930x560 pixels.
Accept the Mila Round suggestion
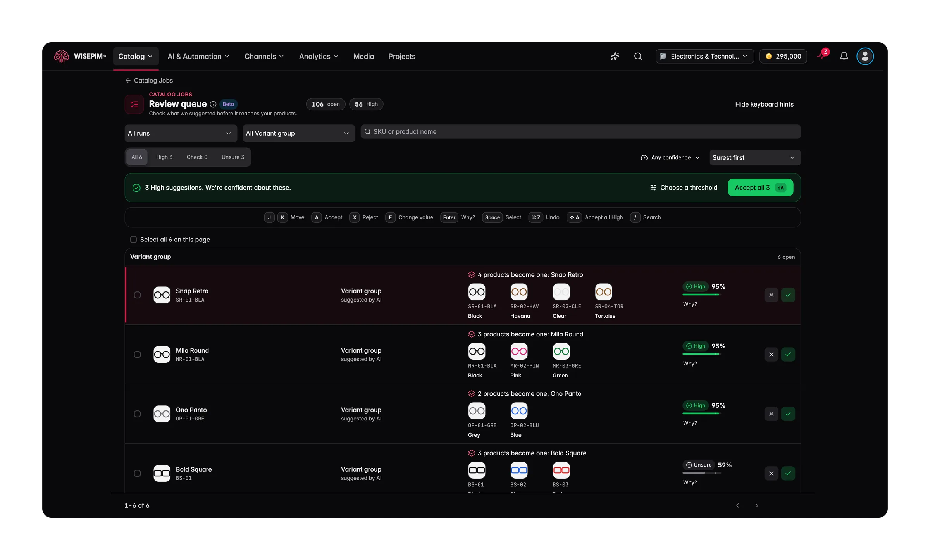click(788, 354)
